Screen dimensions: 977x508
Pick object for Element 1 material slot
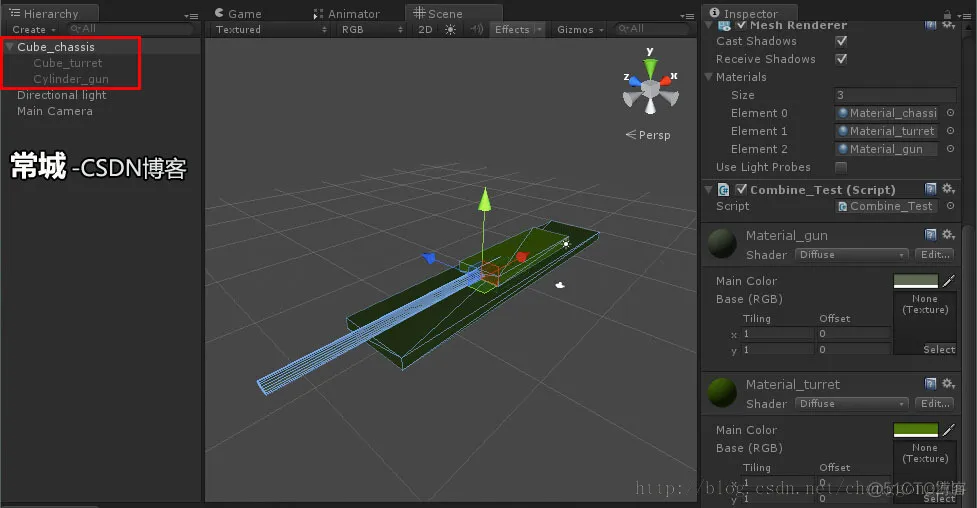click(x=950, y=131)
